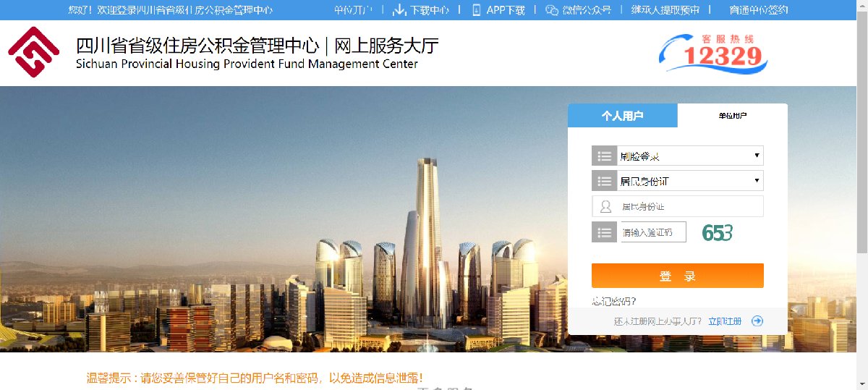The image size is (868, 390).
Task: Open the 忘记密码? link
Action: pos(614,301)
